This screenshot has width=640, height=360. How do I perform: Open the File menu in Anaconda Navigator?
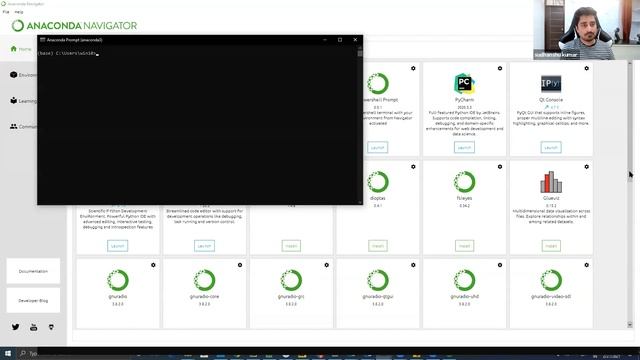tap(6, 12)
